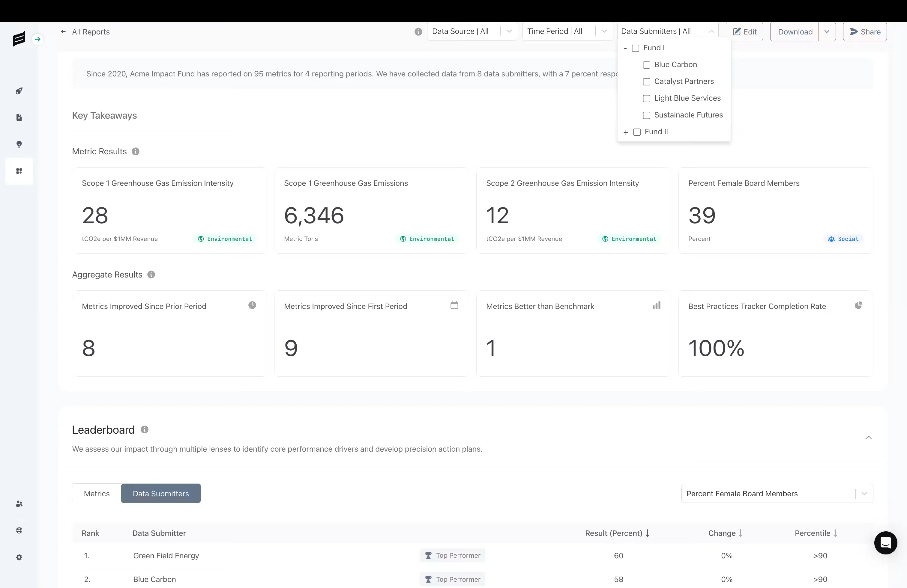Expand the Fund II tree node
The image size is (907, 588).
[x=626, y=132]
